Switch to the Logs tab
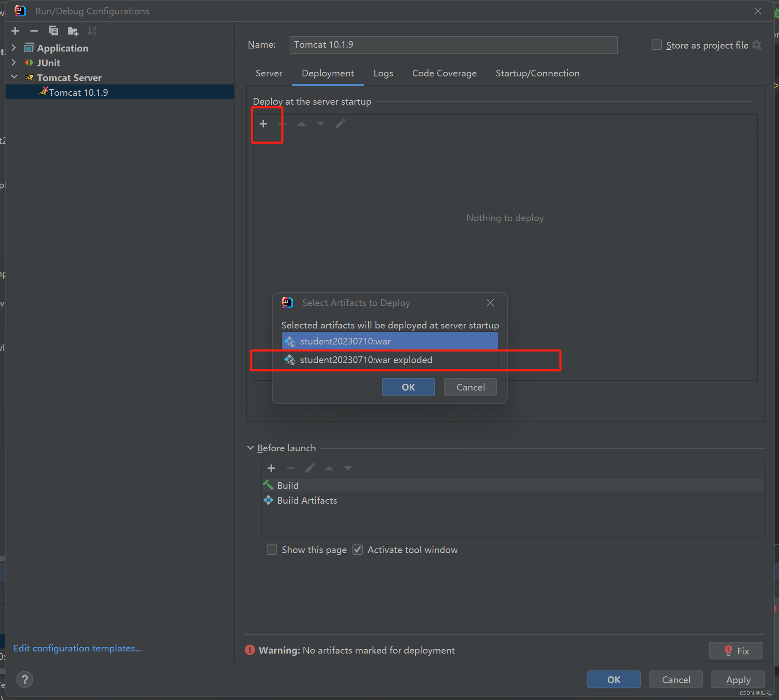779x700 pixels. tap(383, 73)
